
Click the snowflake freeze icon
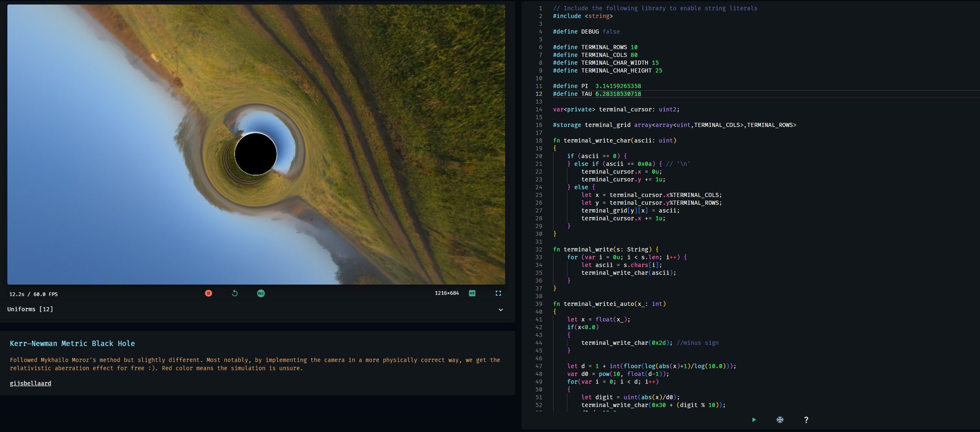click(x=780, y=420)
